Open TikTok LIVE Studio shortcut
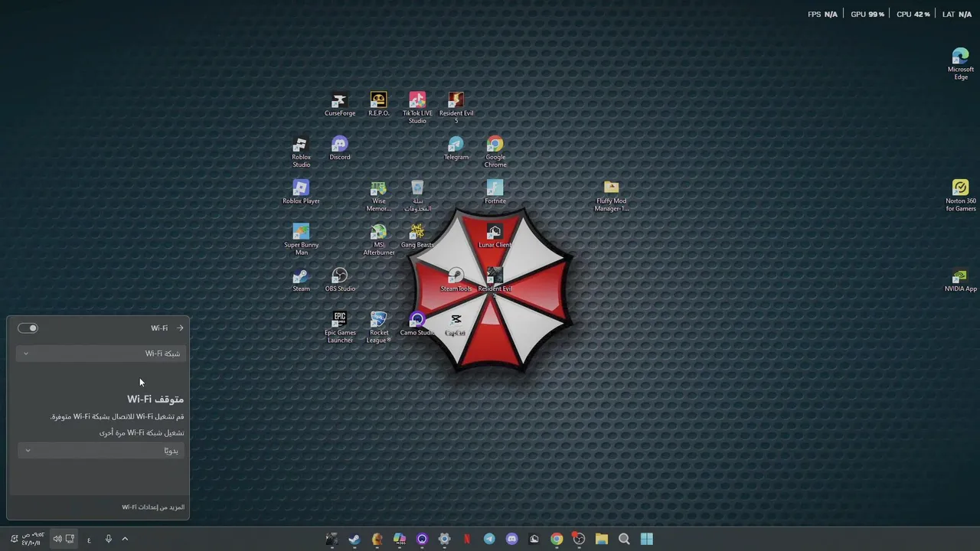Image resolution: width=980 pixels, height=551 pixels. [417, 108]
